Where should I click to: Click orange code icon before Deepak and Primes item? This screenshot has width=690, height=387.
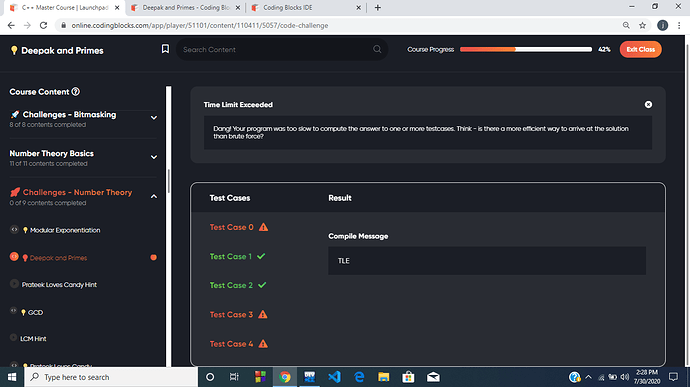(14, 256)
